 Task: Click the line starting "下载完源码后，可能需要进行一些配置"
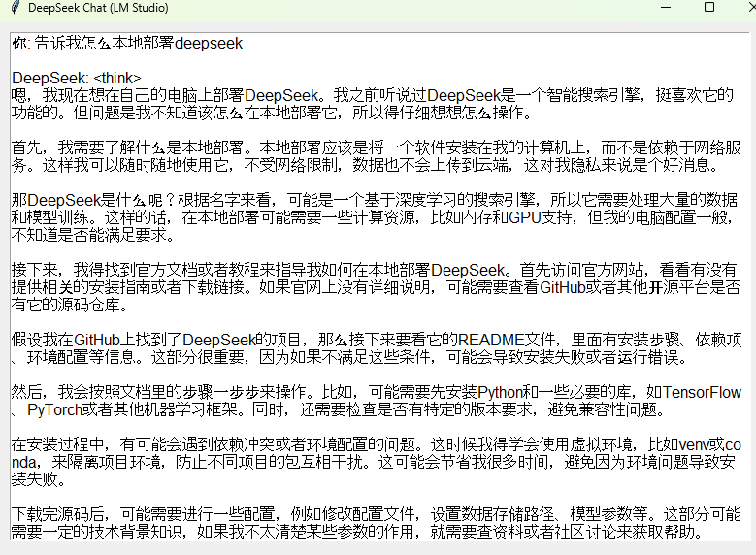(x=377, y=514)
